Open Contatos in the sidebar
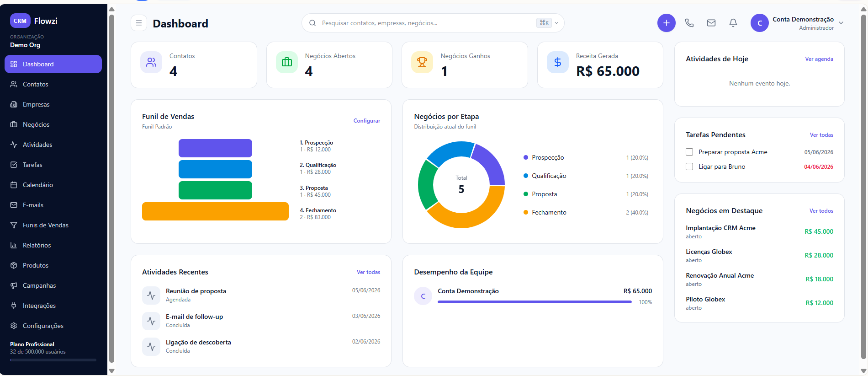 [53, 84]
